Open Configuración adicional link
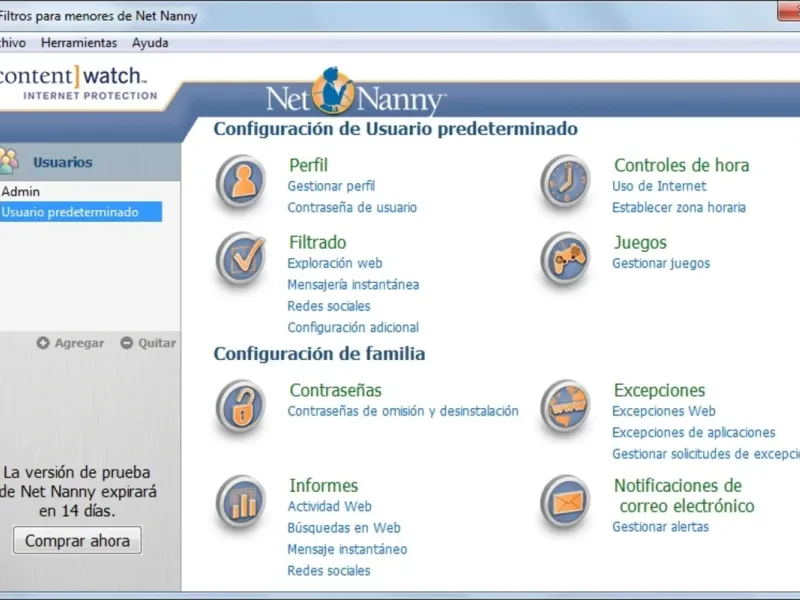800x600 pixels. (x=353, y=327)
